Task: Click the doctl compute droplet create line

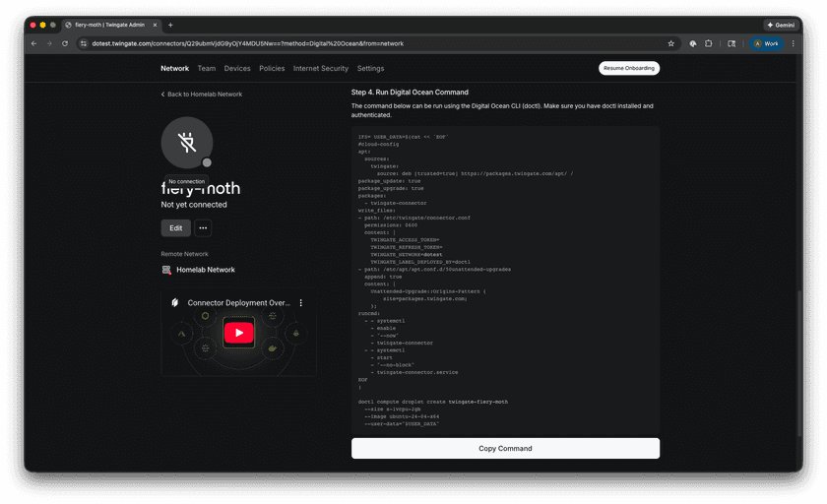Action: tap(432, 402)
